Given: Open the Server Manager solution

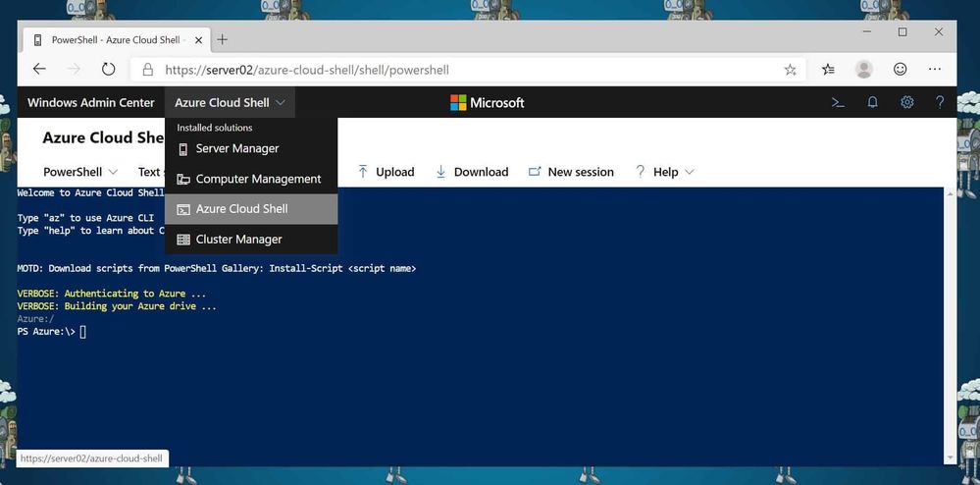Looking at the screenshot, I should 250,149.
